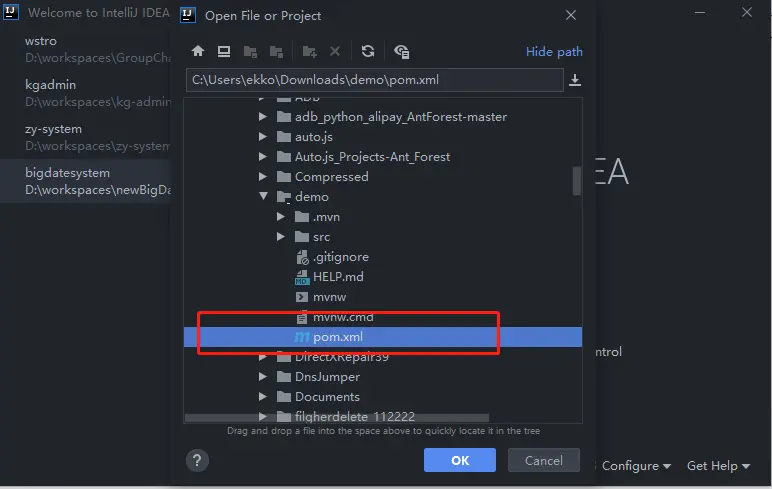Screen dimensions: 772x489
Task: Expand the Compressed folder
Action: point(263,176)
